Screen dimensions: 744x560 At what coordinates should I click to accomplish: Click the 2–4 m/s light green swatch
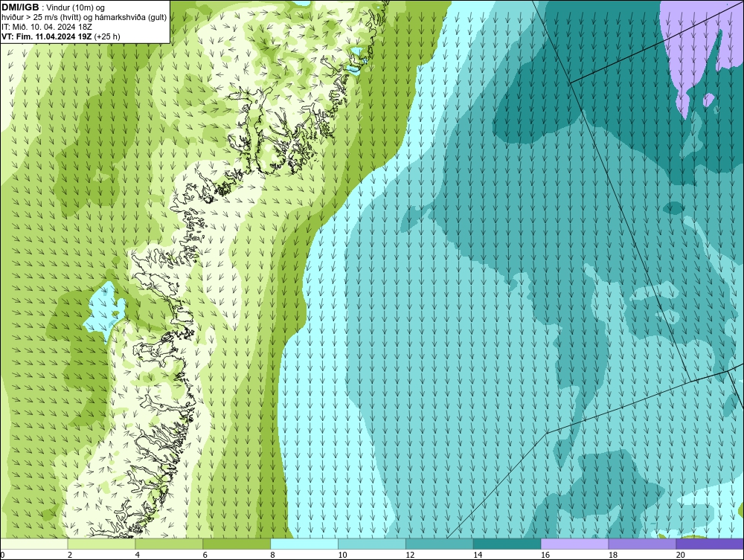pos(101,544)
